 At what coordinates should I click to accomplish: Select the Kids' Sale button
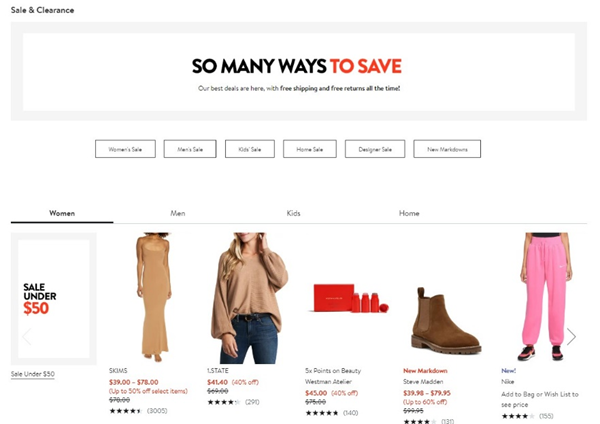[249, 149]
